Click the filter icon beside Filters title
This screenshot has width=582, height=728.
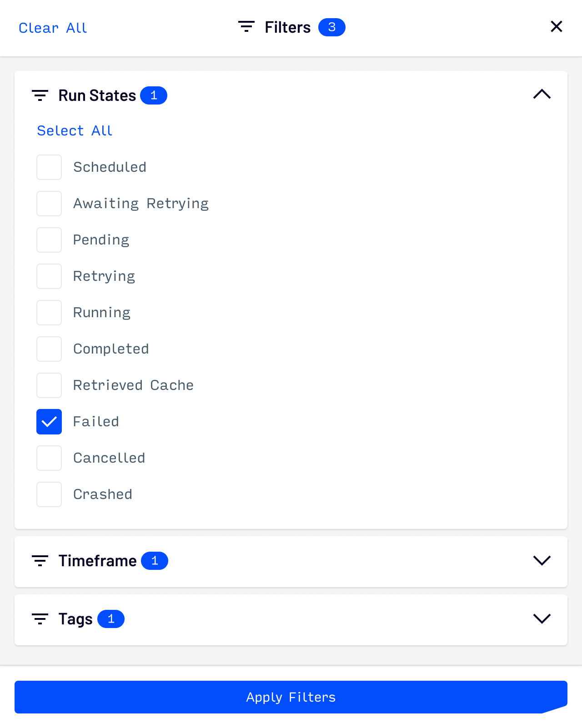(246, 26)
